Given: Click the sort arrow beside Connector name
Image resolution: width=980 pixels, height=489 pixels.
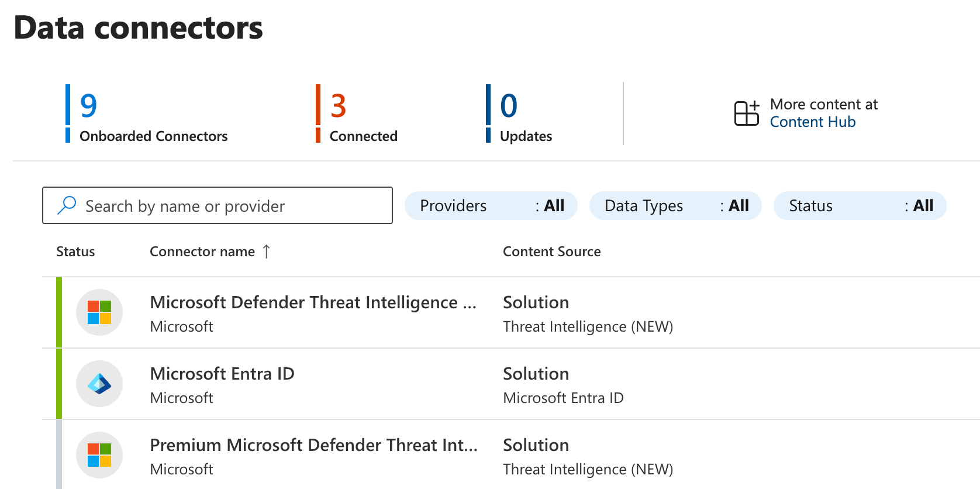Looking at the screenshot, I should point(267,252).
